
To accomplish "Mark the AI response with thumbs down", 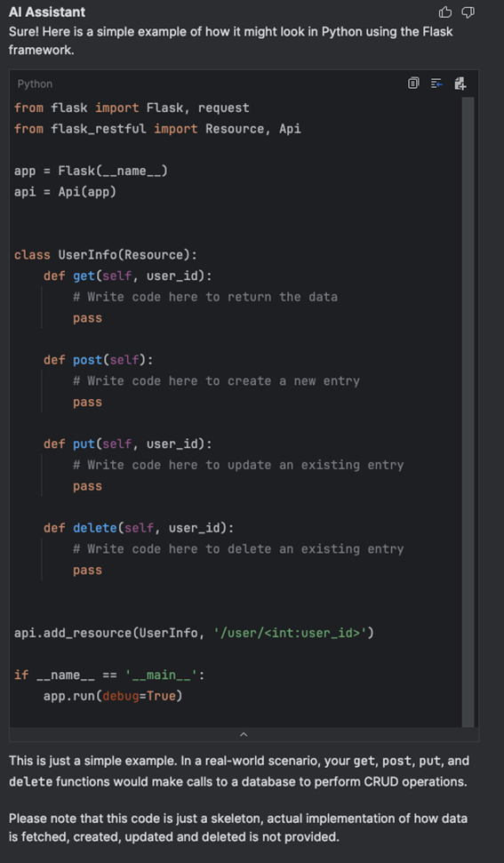I will point(468,12).
